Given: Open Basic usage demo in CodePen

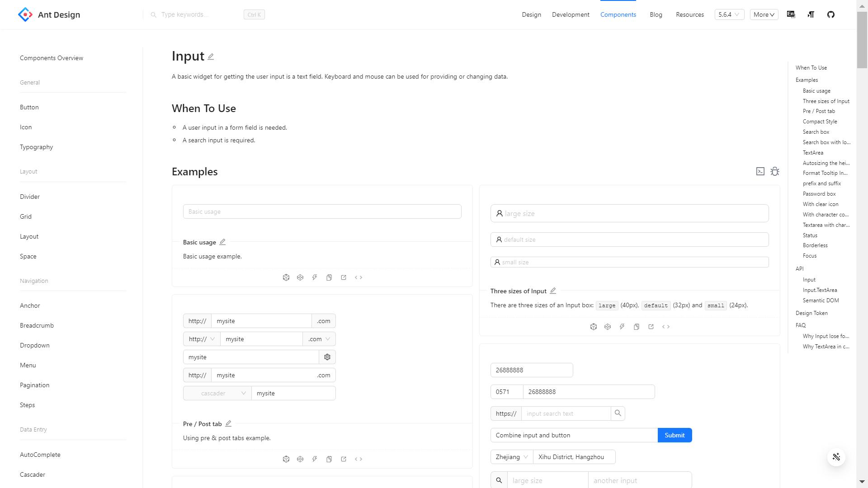Looking at the screenshot, I should (x=300, y=277).
